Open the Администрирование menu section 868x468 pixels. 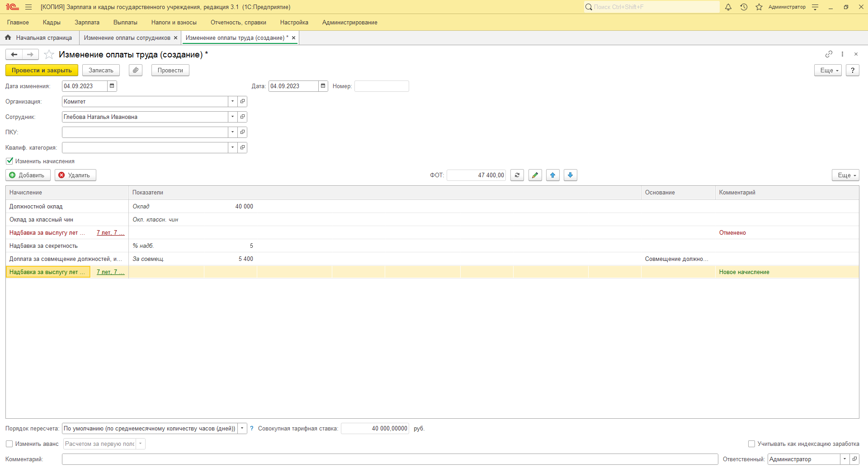click(x=350, y=23)
